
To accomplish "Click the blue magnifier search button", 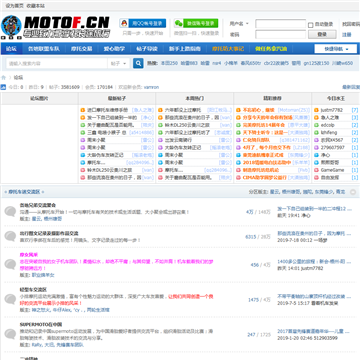I will [x=138, y=63].
